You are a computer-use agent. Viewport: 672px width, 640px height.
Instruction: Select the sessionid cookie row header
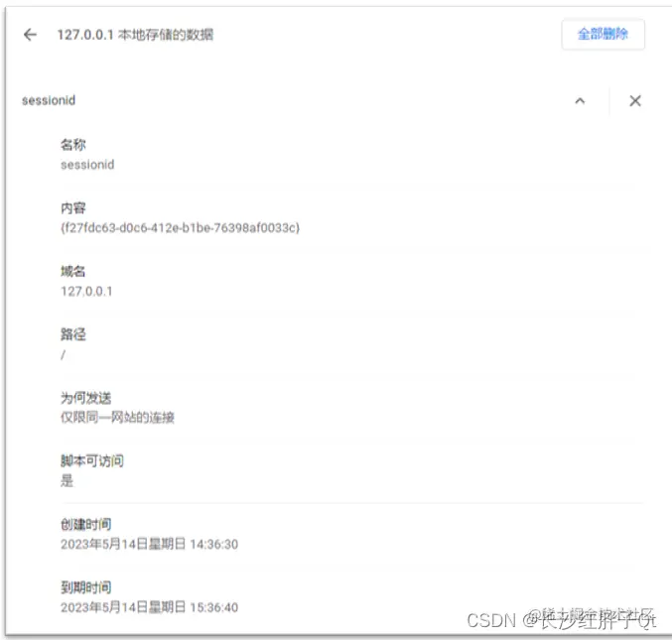pos(49,100)
